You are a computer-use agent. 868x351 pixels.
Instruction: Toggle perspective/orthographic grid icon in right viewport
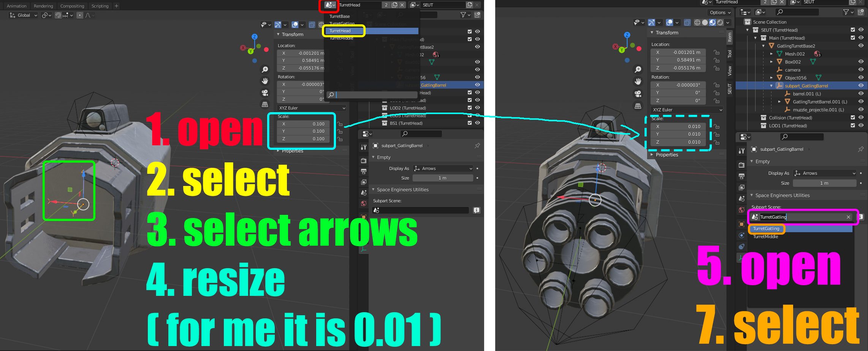click(638, 106)
